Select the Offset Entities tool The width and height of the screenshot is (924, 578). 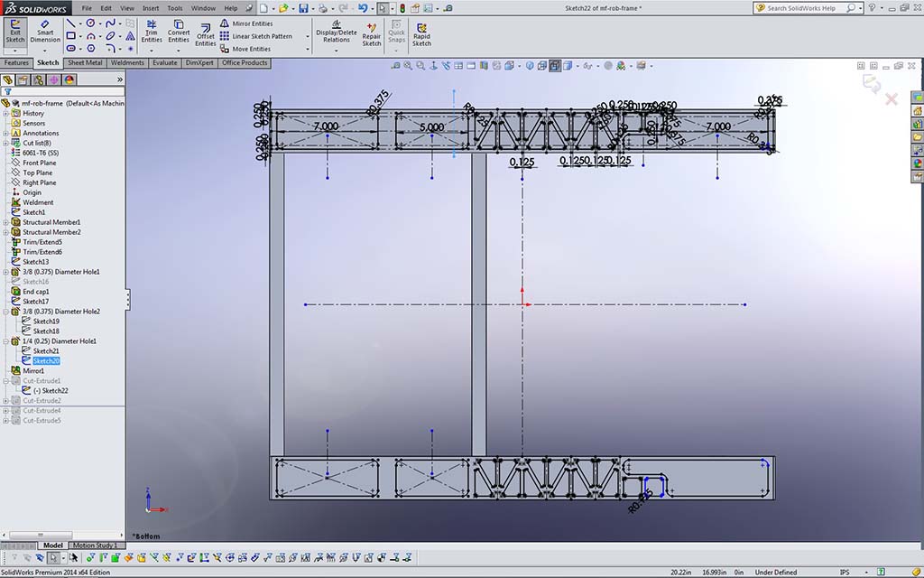pos(206,33)
